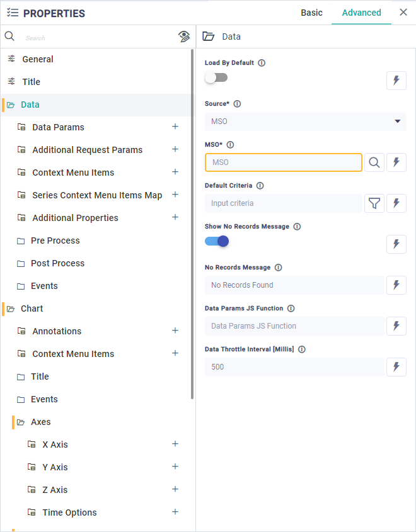
Task: Disable Show No Records Message switch
Action: (x=216, y=241)
